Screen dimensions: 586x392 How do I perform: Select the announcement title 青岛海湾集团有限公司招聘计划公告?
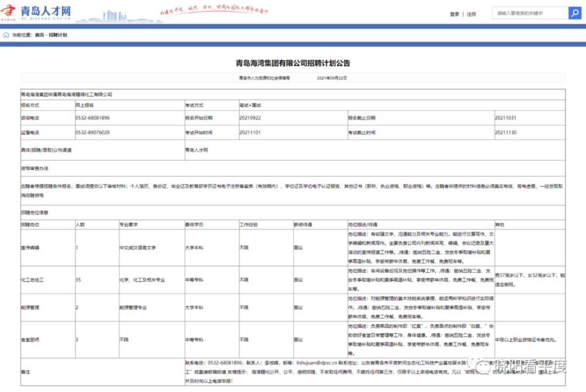coord(293,63)
